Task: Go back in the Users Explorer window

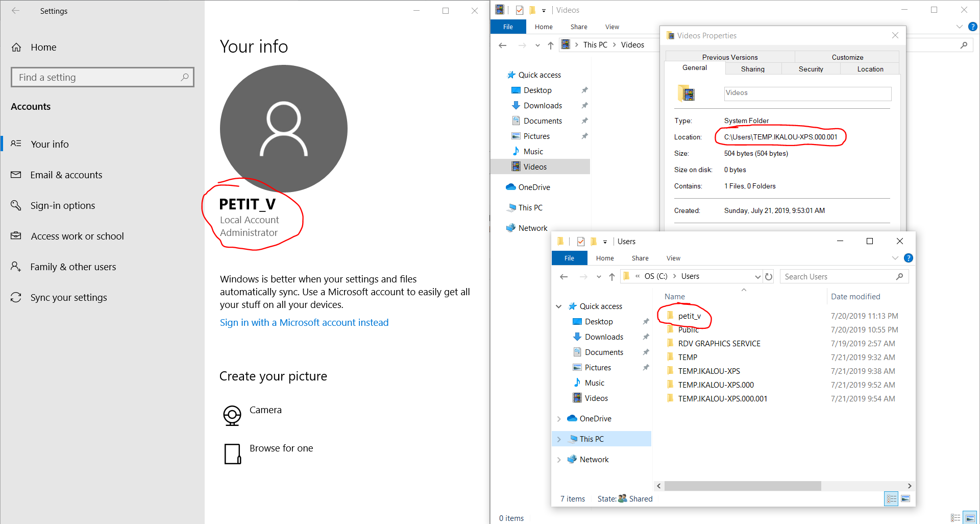Action: coord(564,276)
